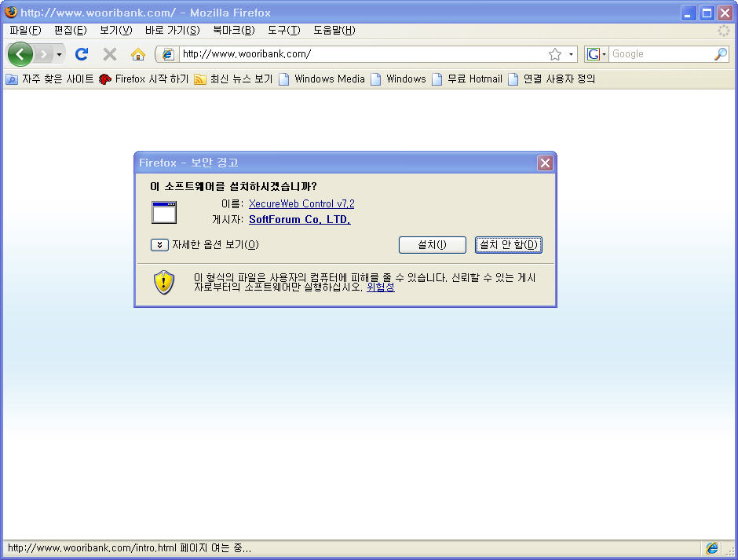This screenshot has height=560, width=738.
Task: Open the address bar URL history dropdown
Action: [x=571, y=54]
